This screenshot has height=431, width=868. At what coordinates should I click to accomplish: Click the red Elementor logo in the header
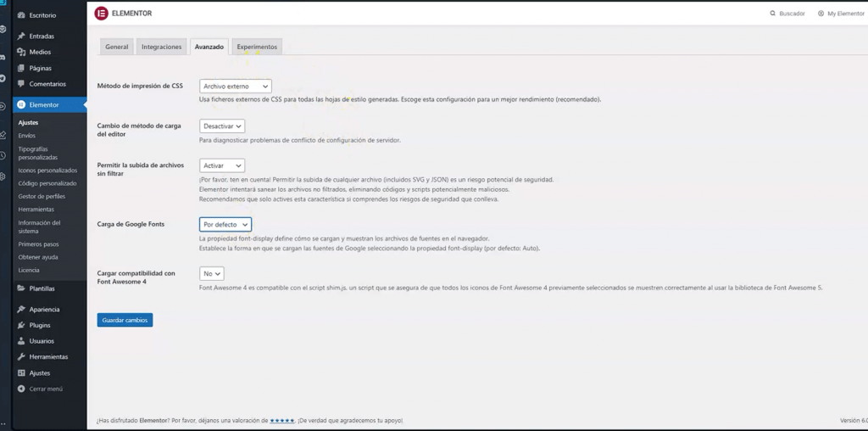point(101,14)
